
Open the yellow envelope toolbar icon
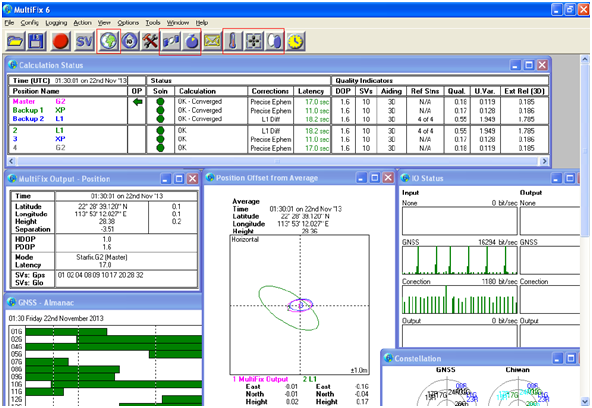coord(212,41)
